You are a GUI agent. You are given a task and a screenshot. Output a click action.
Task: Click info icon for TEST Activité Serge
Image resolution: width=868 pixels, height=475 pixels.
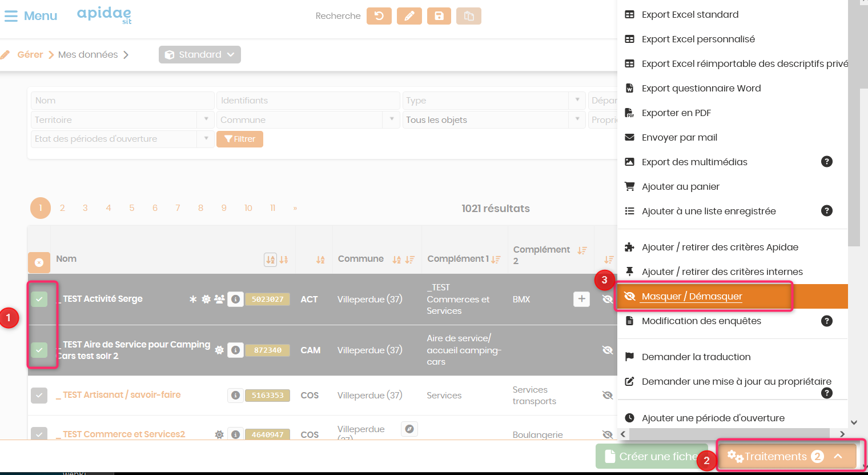point(236,299)
